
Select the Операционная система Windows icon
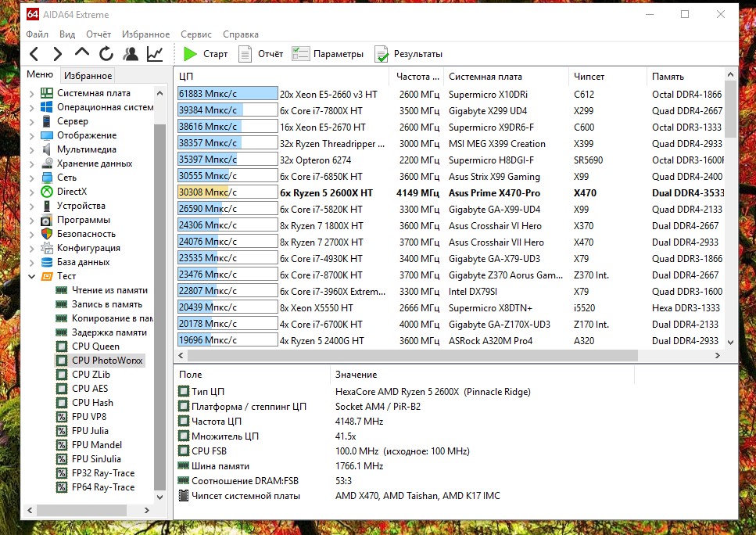[47, 107]
